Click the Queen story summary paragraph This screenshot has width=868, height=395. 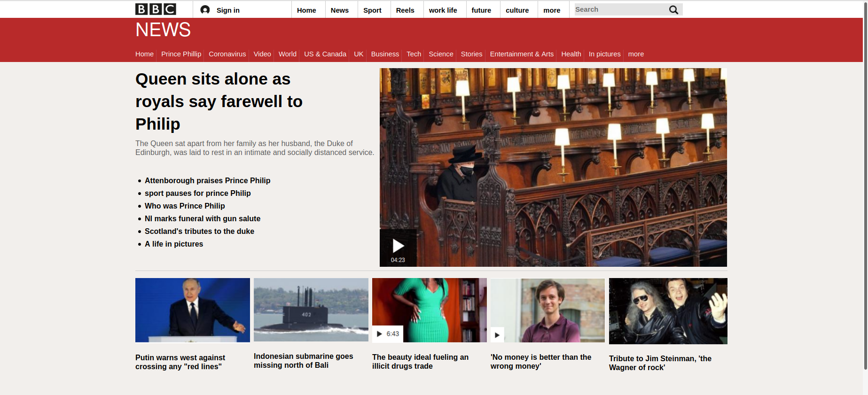pyautogui.click(x=255, y=148)
